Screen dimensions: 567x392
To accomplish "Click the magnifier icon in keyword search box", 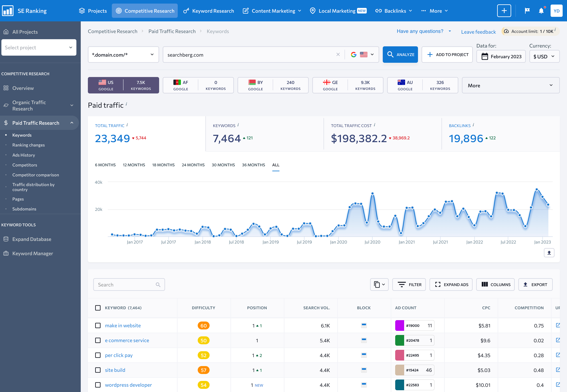I will (x=158, y=284).
